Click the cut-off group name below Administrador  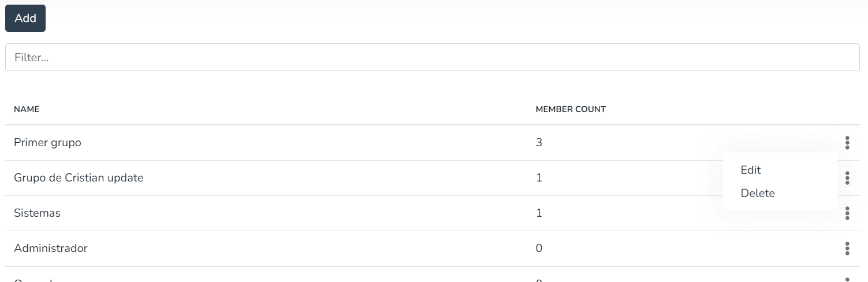[33, 280]
